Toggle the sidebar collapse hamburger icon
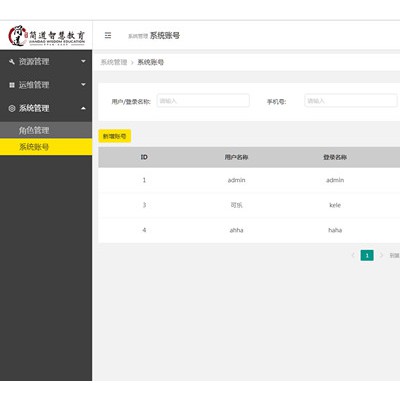This screenshot has width=400, height=400. coord(108,35)
